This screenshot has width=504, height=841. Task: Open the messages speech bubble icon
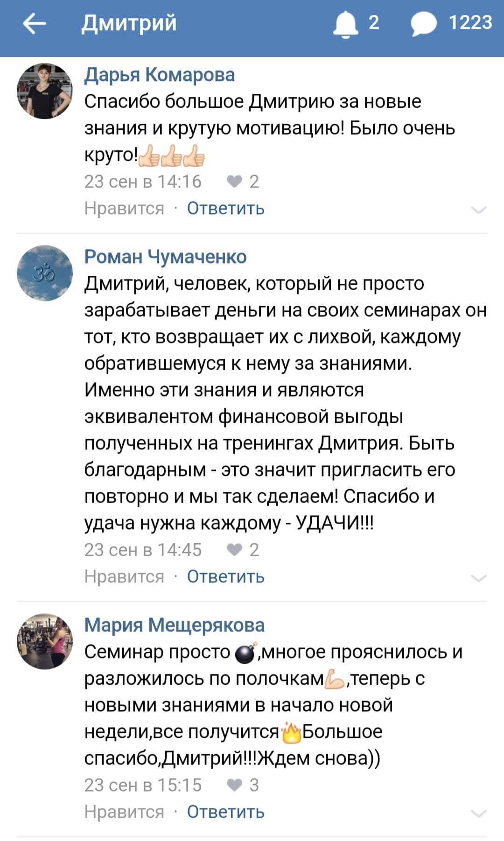click(423, 23)
